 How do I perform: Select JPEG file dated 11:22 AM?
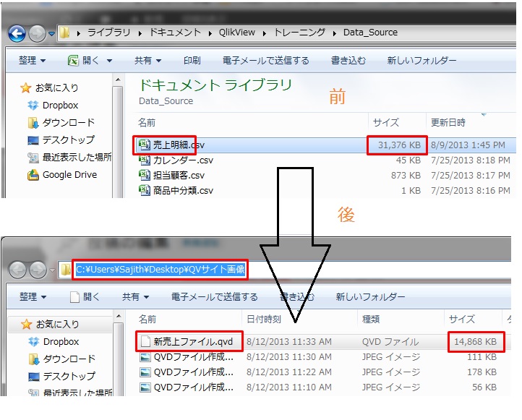(x=187, y=372)
